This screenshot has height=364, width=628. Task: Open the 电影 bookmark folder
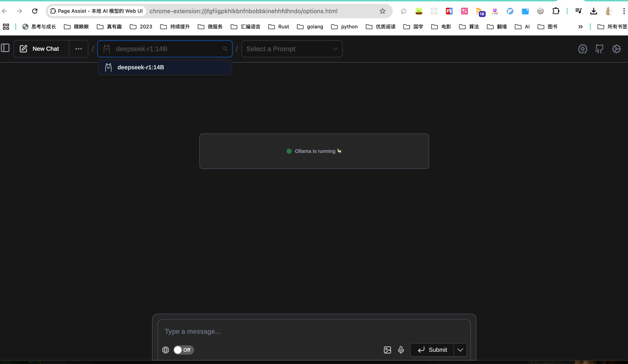pos(441,27)
